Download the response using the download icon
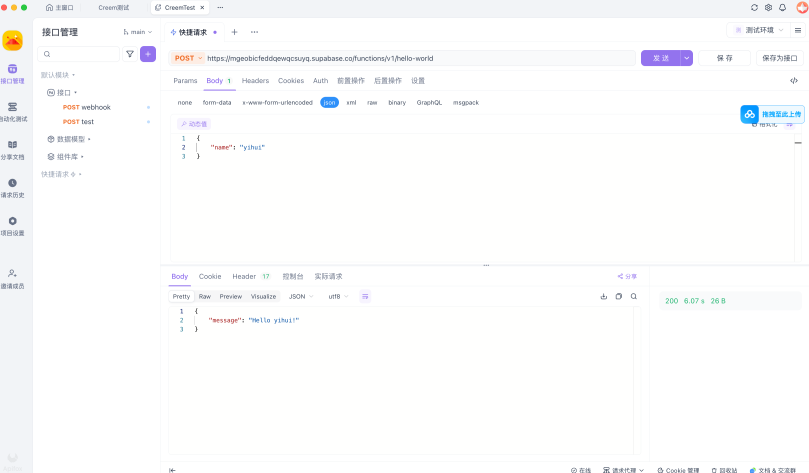This screenshot has height=473, width=809. 603,296
